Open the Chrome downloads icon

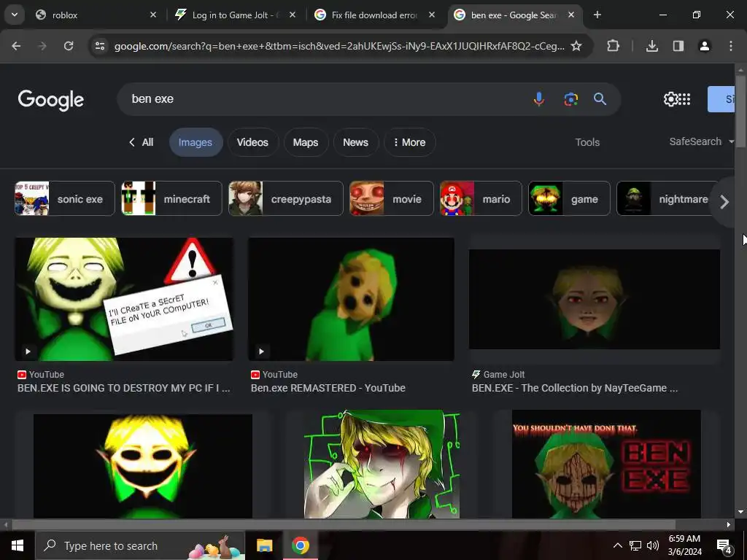pos(652,46)
